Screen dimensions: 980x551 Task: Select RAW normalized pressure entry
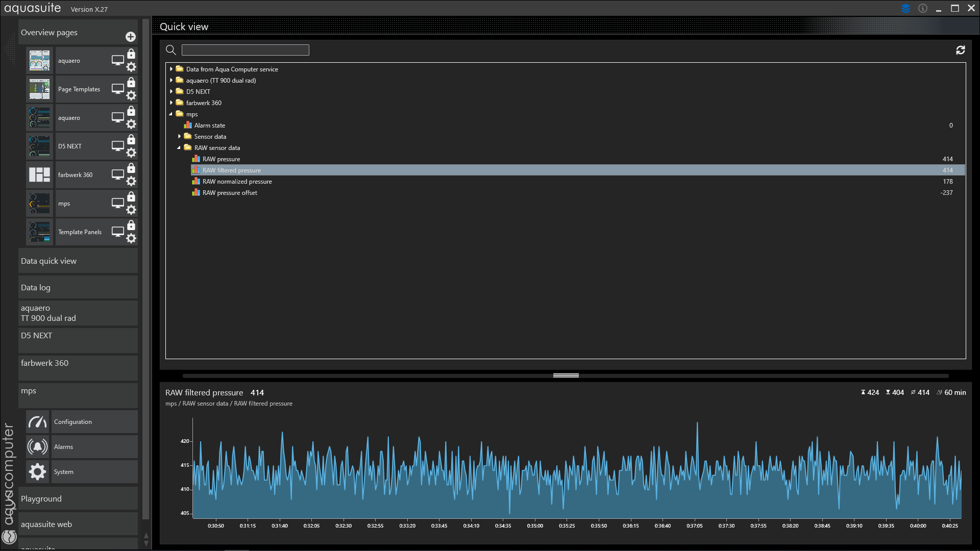[237, 182]
